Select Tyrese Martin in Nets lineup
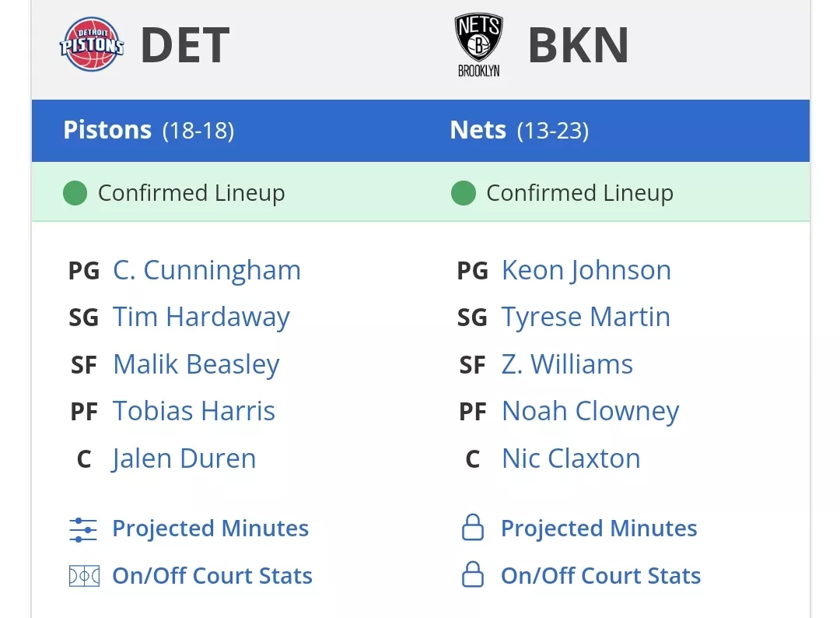Viewport: 840px width, 618px height. pyautogui.click(x=586, y=317)
